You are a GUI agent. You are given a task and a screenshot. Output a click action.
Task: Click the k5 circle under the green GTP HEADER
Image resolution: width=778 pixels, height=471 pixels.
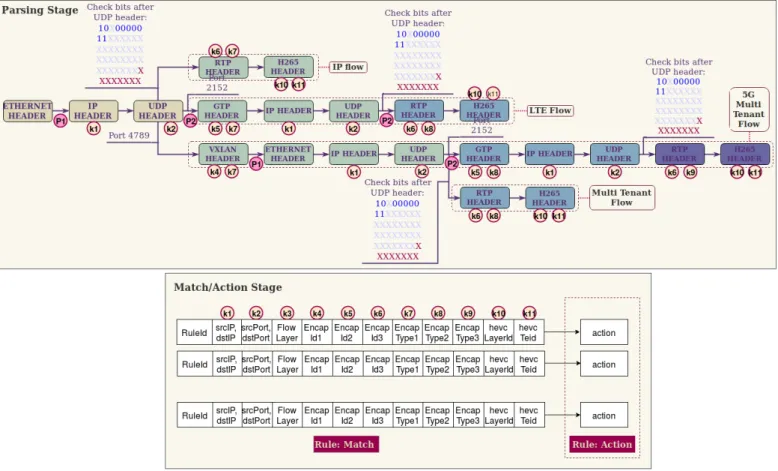(215, 129)
